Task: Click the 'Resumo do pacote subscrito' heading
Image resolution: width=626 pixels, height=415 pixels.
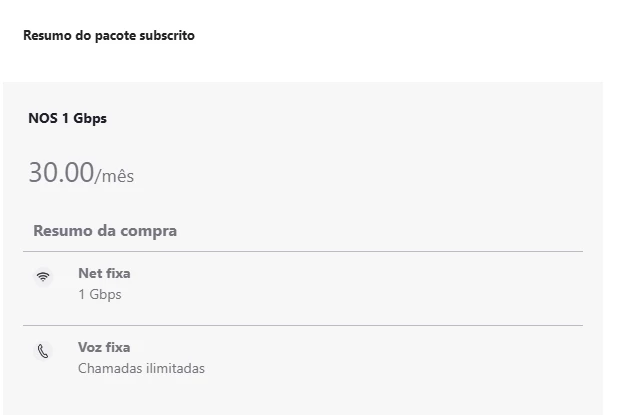Action: [x=108, y=36]
